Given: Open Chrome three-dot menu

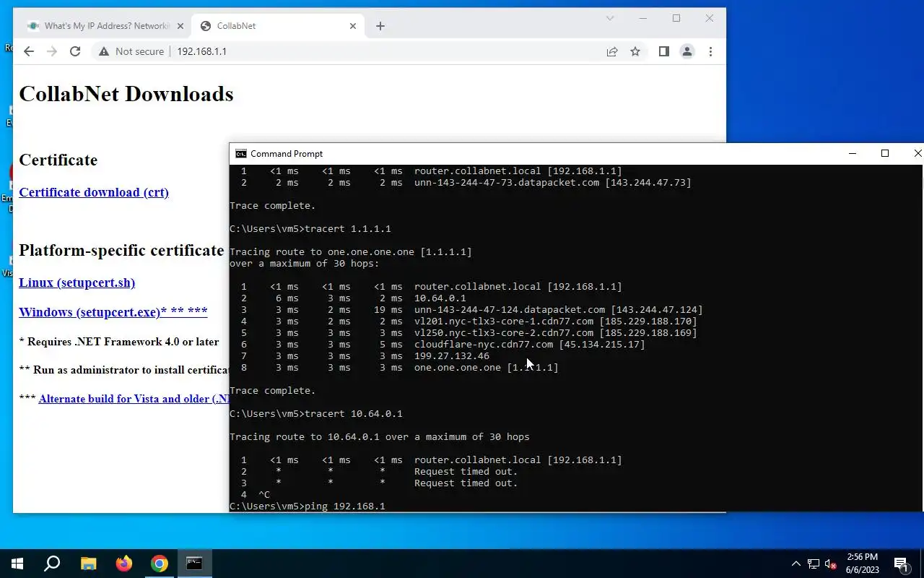Looking at the screenshot, I should tap(710, 51).
